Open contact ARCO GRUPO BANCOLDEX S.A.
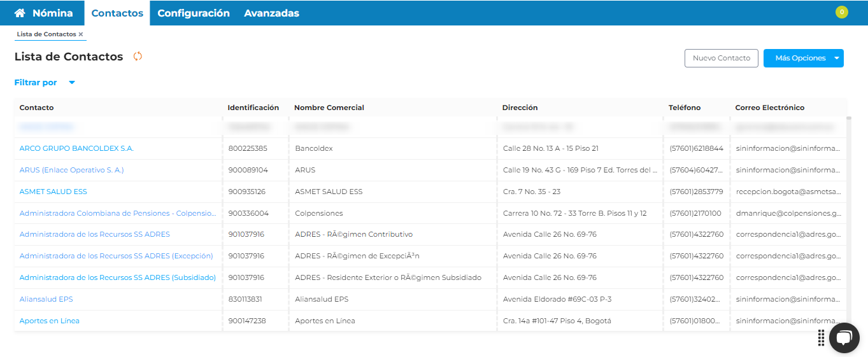 point(76,148)
